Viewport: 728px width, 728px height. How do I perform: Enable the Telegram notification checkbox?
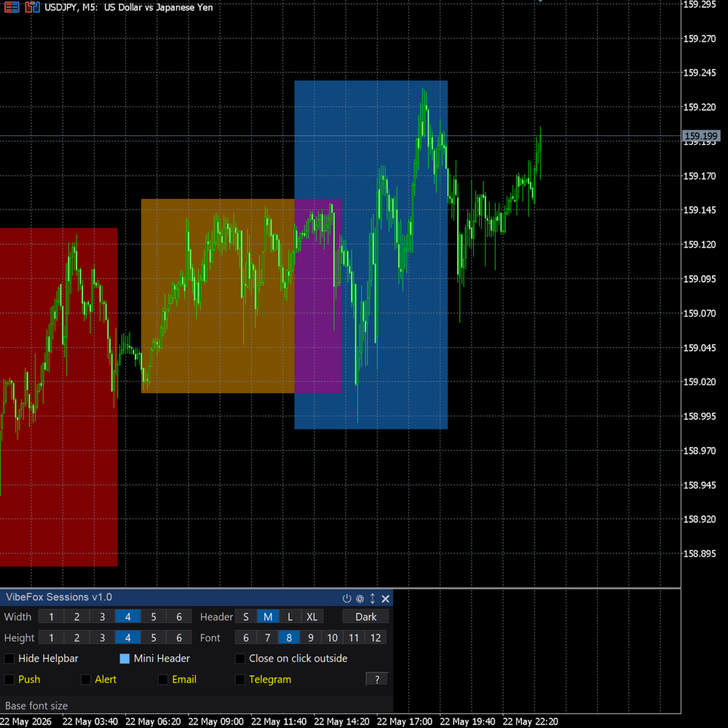coord(240,679)
